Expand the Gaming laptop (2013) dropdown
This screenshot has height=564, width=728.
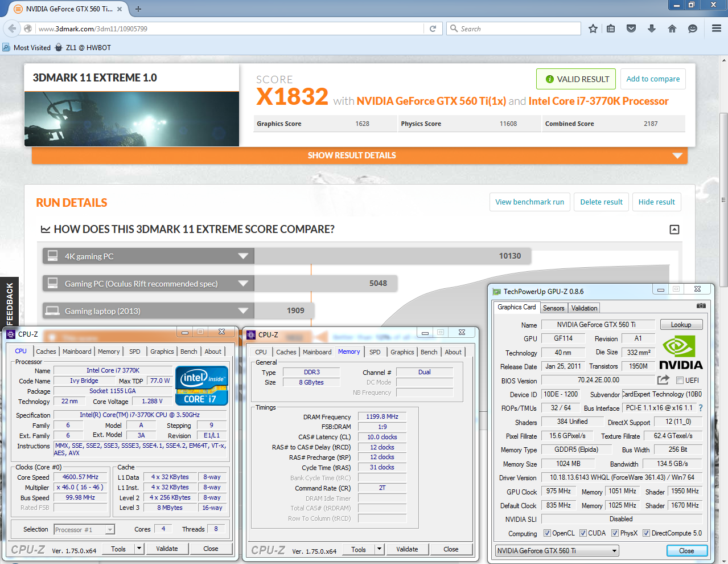[243, 310]
